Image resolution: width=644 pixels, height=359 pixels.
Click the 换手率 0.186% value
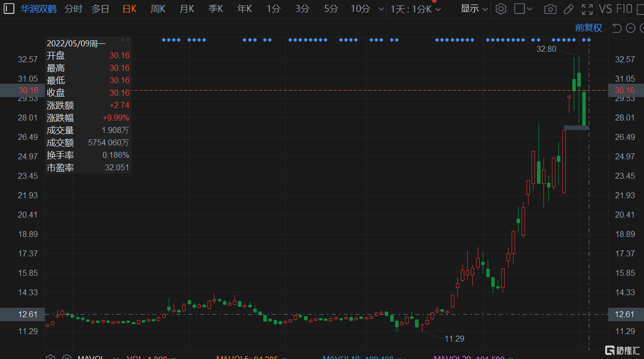(116, 155)
